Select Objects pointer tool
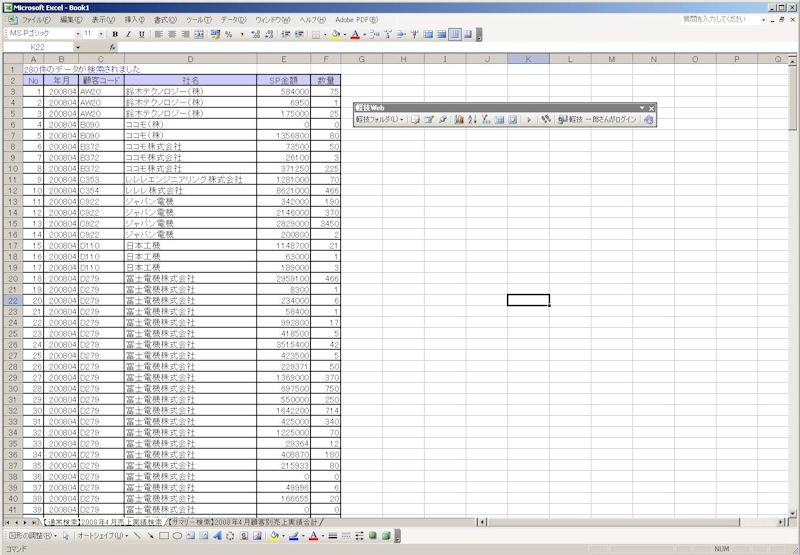The image size is (800, 555). [x=65, y=536]
